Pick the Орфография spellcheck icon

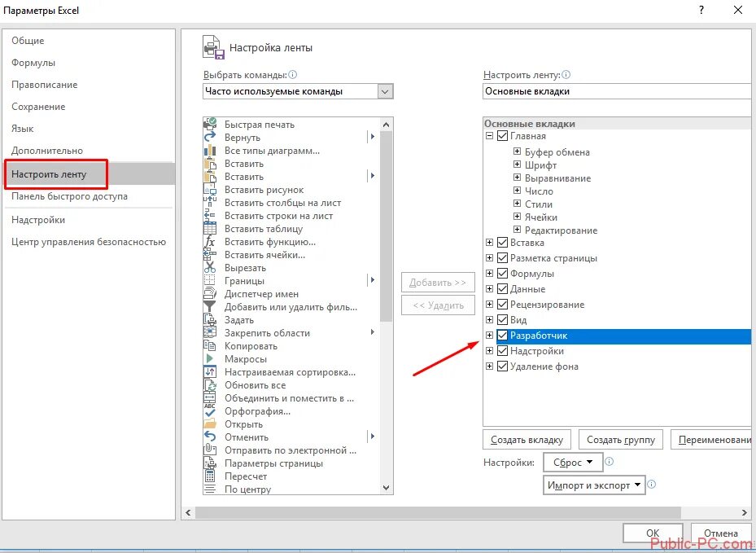point(210,410)
